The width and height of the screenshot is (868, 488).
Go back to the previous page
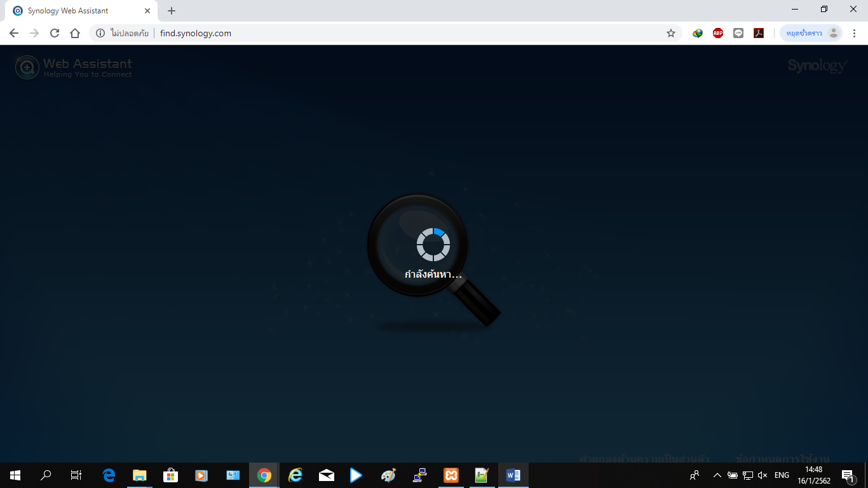(14, 33)
